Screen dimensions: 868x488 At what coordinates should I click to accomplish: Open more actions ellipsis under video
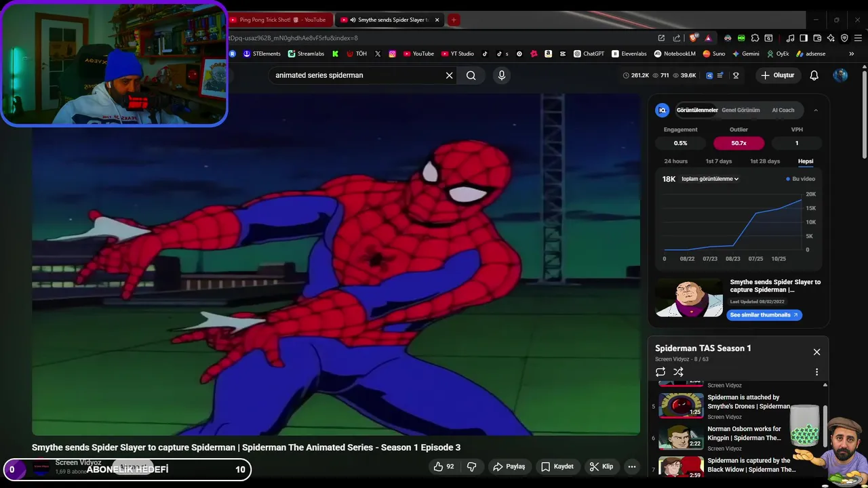point(631,466)
